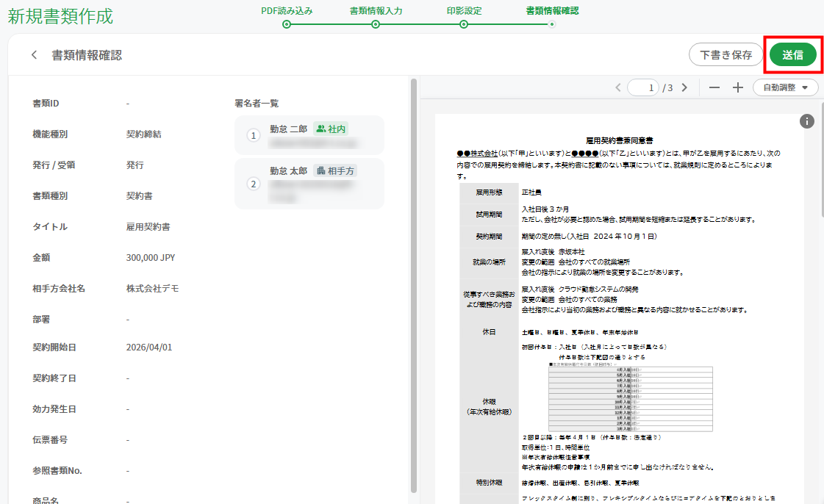Viewport: 824px width, 504px height.
Task: Click the 発行 value next to 発行 / 受領
Action: [x=135, y=165]
